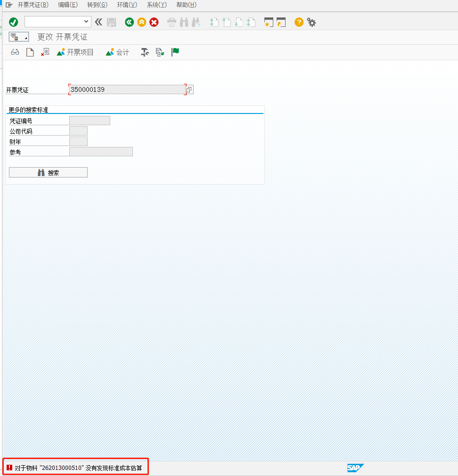Click the 开票凭证 field containing 350000139
The image size is (458, 476).
click(127, 89)
